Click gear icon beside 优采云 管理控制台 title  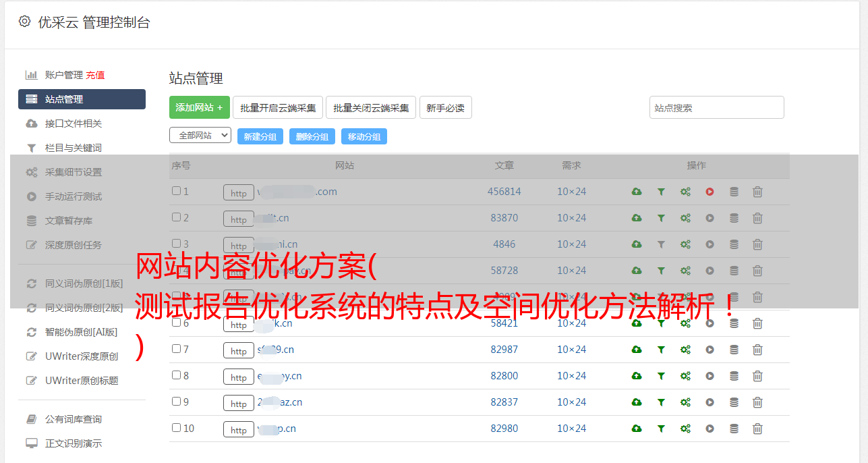pyautogui.click(x=25, y=22)
